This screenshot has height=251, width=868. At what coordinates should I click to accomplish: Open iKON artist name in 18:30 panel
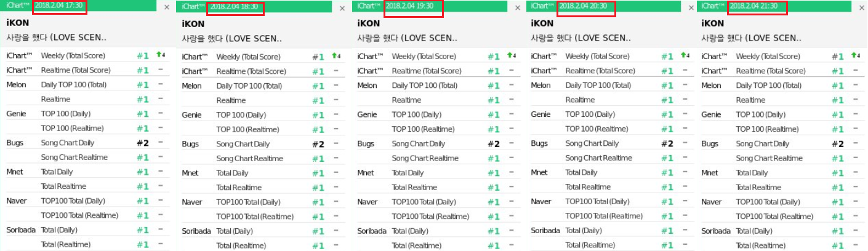point(193,24)
